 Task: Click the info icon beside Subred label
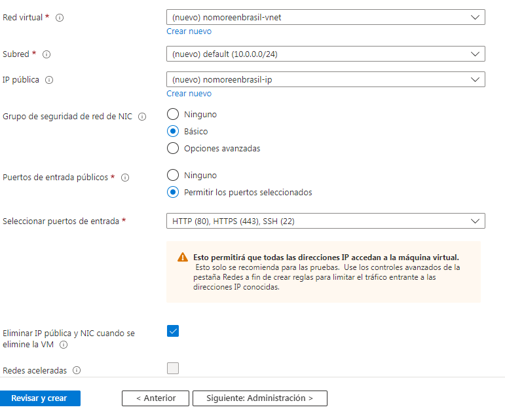47,54
